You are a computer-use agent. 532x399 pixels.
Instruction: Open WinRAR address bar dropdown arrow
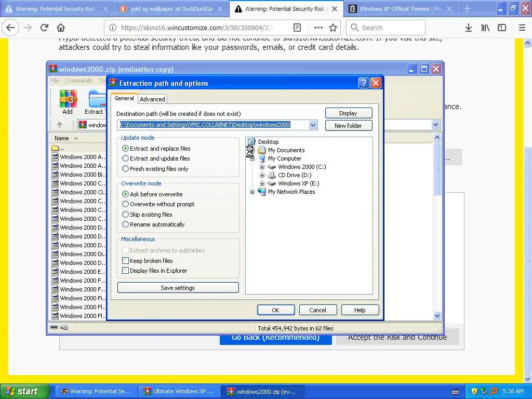436,125
